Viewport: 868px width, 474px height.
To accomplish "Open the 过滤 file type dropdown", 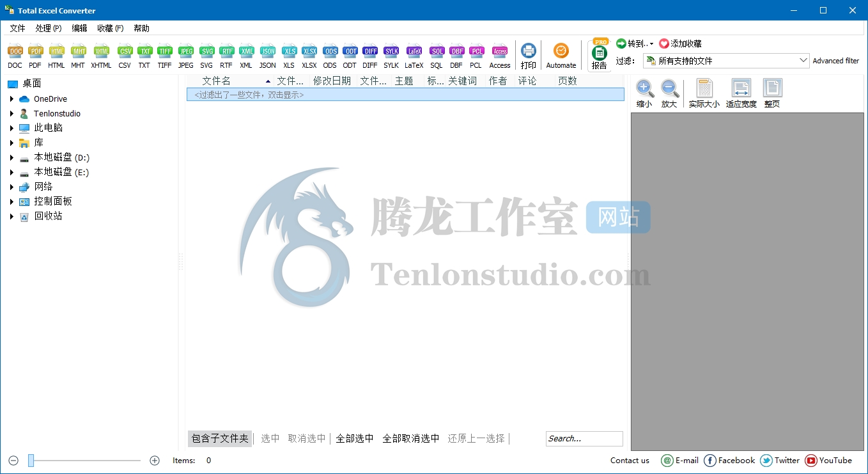I will [726, 61].
